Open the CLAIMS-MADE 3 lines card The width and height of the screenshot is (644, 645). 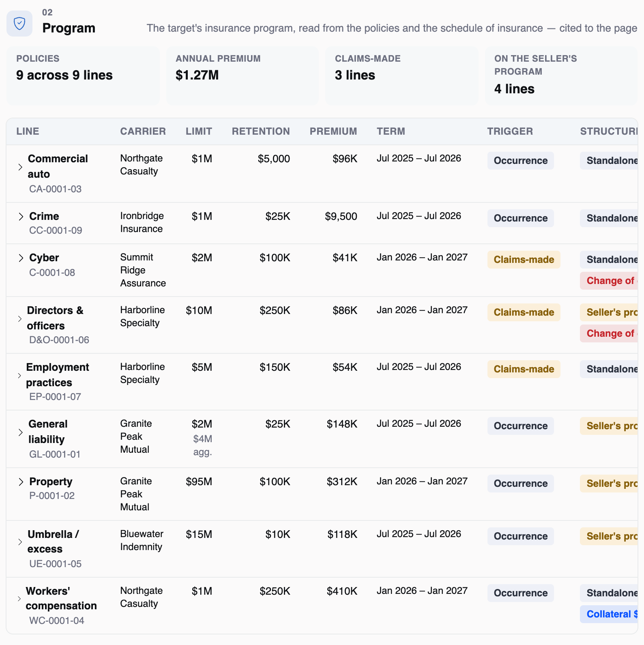402,75
